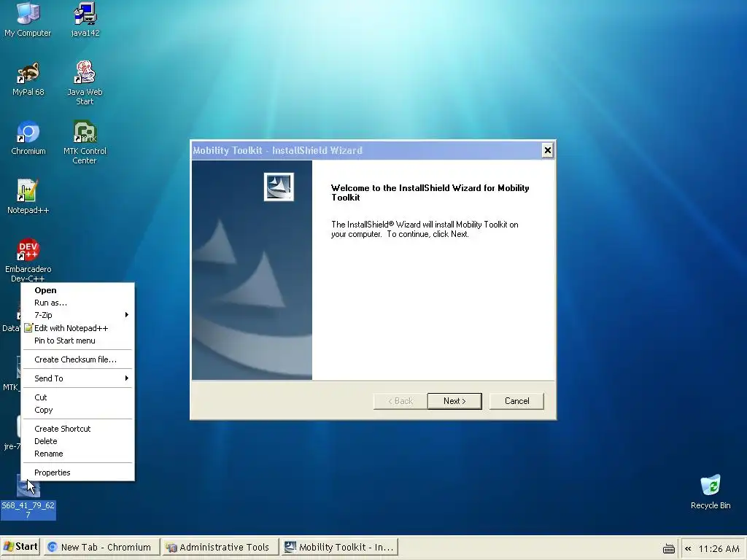Choose Create Shortcut from context menu
This screenshot has height=560, width=747.
77,429
